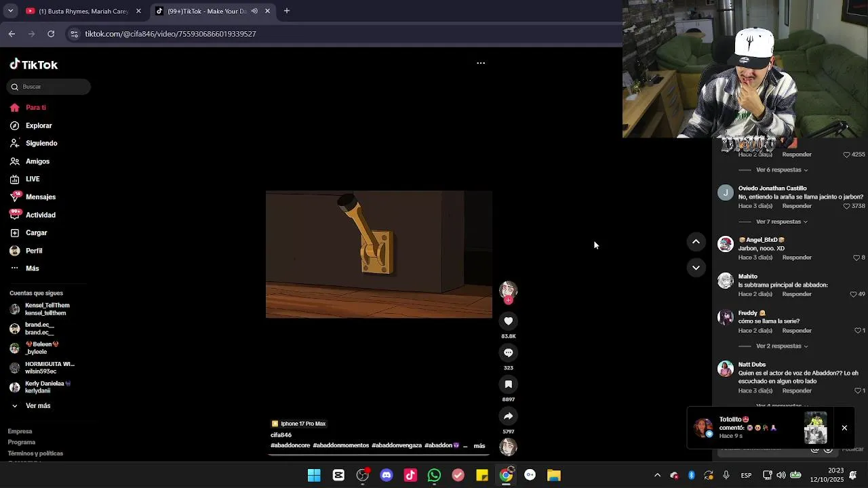The width and height of the screenshot is (868, 488).
Task: Mute the TikTok tab audio icon
Action: [x=254, y=11]
